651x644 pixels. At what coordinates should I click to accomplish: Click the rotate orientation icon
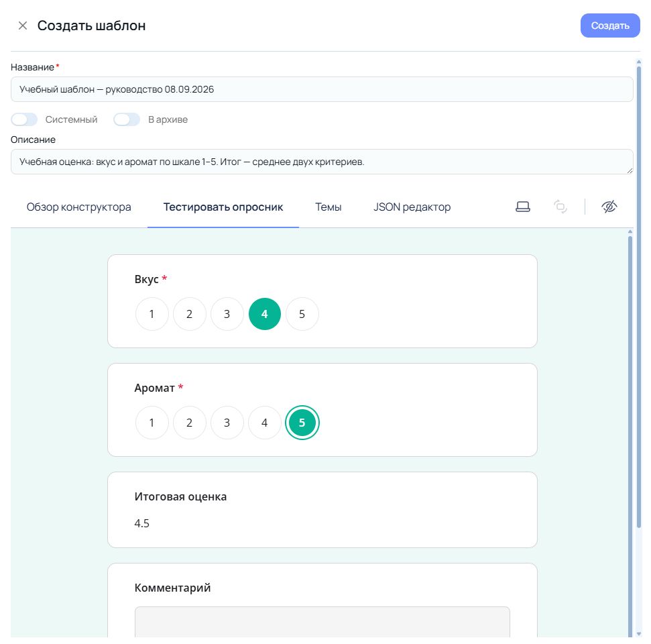coord(560,207)
